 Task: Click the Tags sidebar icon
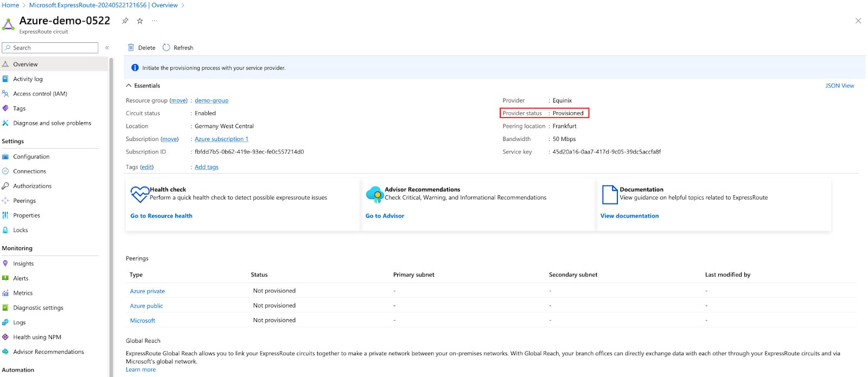[5, 108]
